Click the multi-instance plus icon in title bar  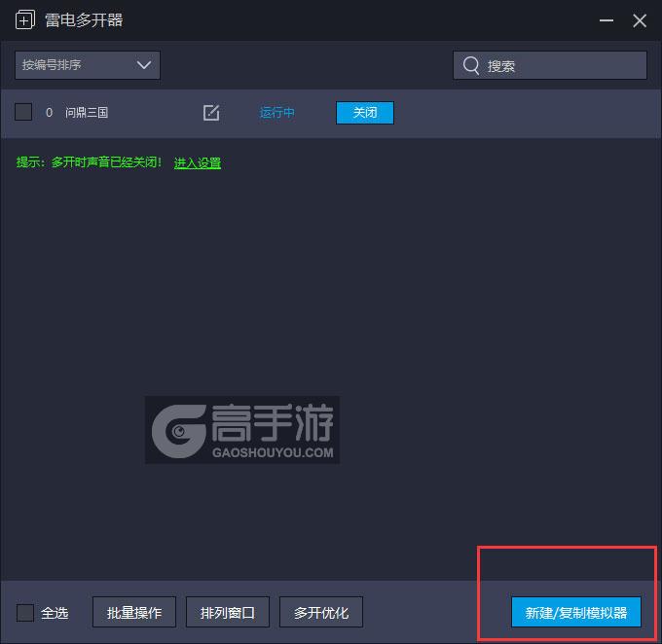point(25,20)
